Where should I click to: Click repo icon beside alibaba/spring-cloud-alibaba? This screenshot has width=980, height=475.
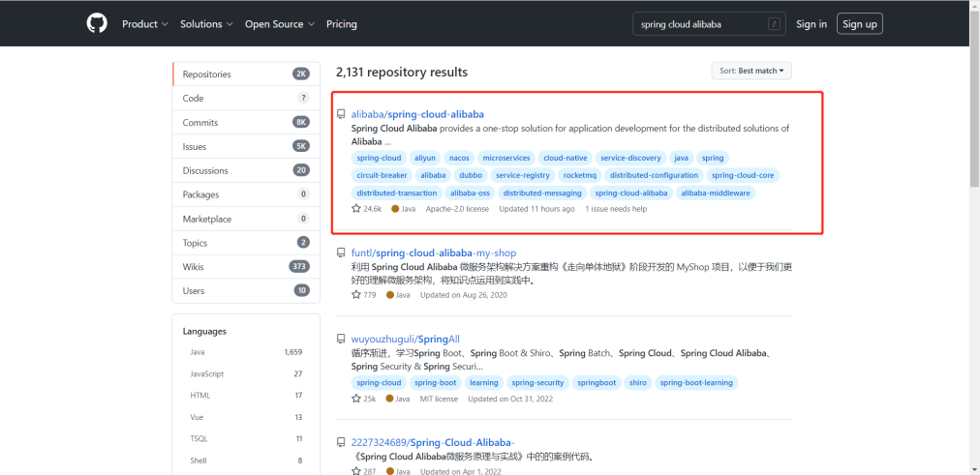341,114
